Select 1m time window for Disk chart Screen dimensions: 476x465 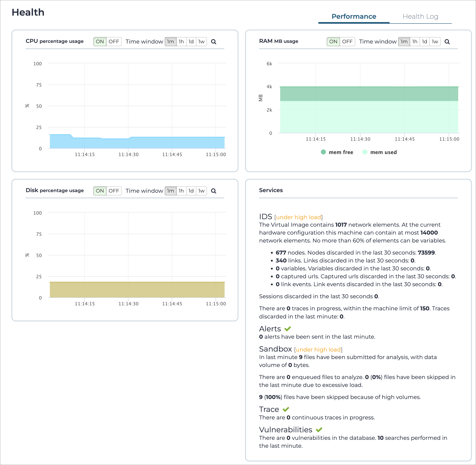pos(171,191)
